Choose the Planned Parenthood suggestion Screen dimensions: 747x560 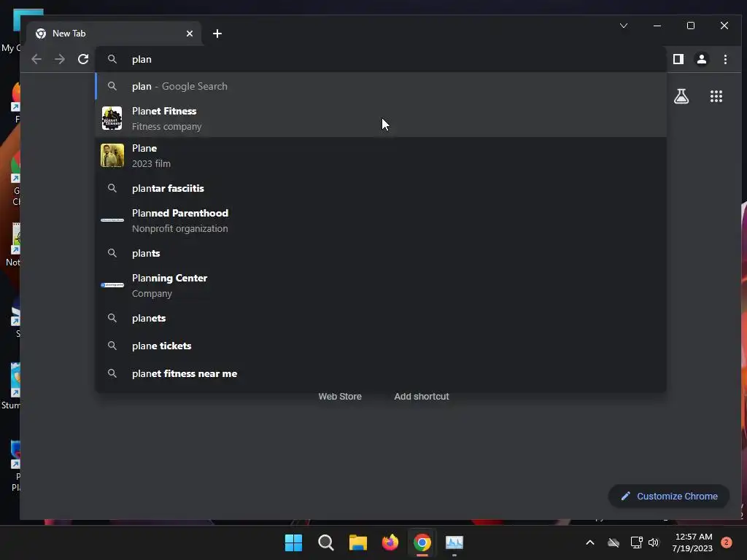381,220
